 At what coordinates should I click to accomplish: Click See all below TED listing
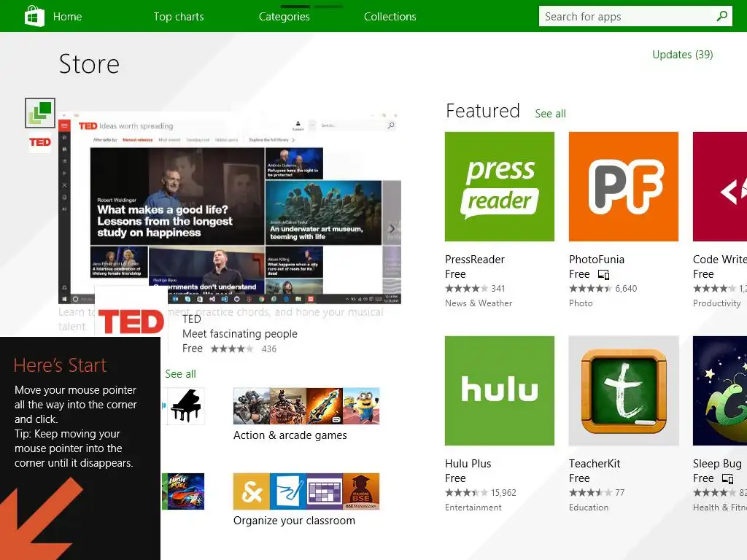click(181, 374)
